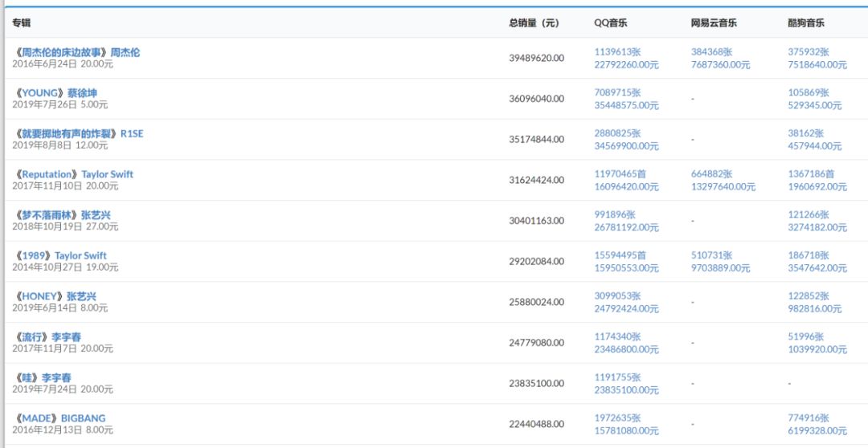Click 网易云音乐 count 510731张
Screen dimensions: 868x448
(x=712, y=255)
